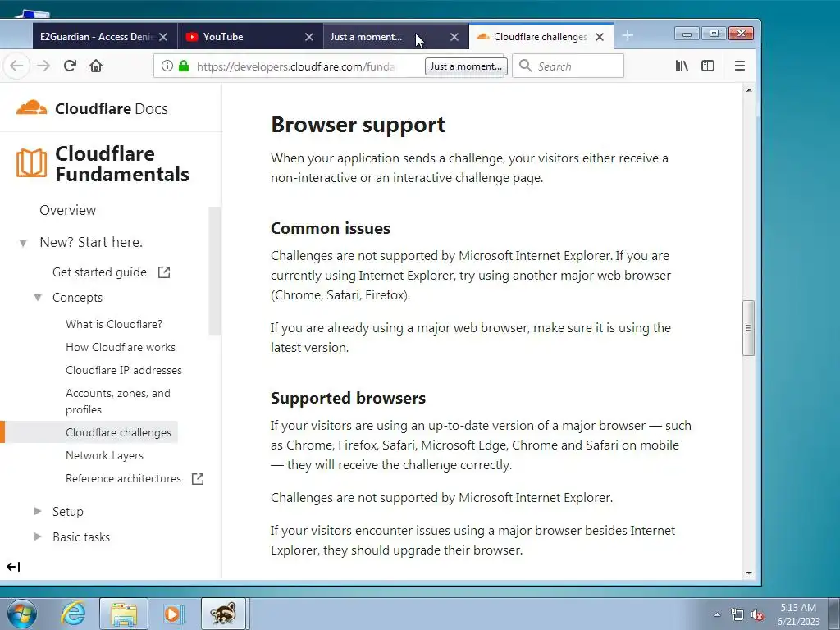Screen dimensions: 840x630
Task: Collapse the sidebar with arrow icon
Action: [13, 567]
